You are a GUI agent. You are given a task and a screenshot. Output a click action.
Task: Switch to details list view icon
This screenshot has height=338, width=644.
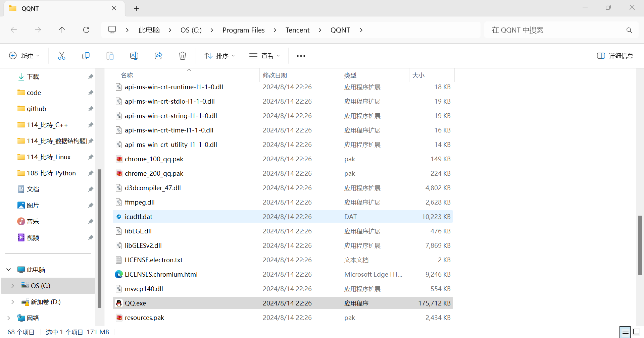[626, 332]
